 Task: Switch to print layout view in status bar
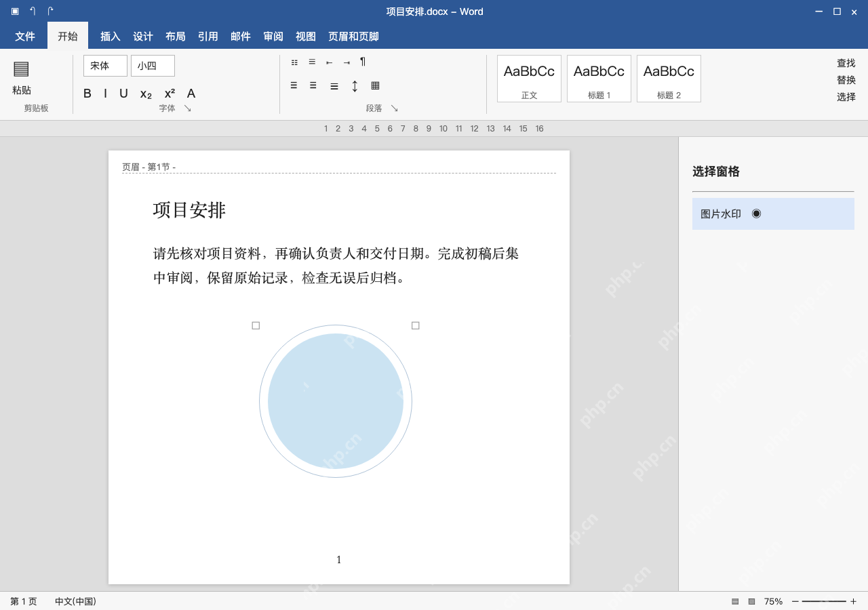[735, 601]
